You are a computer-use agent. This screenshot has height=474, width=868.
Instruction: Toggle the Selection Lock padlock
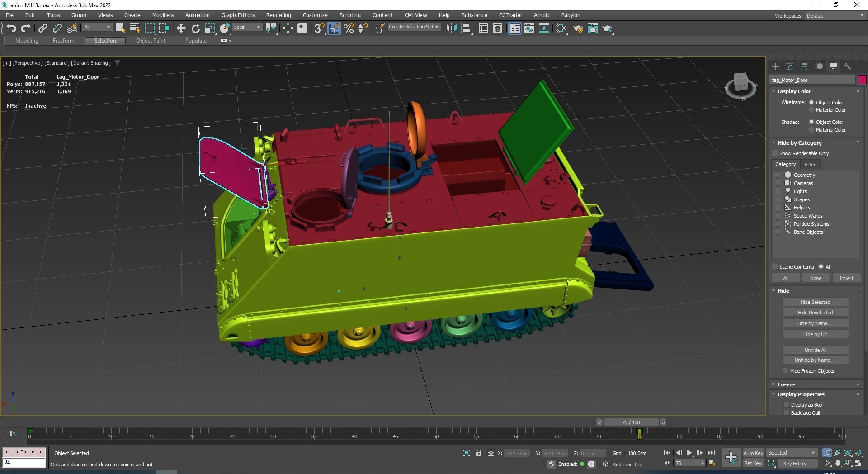tap(478, 453)
